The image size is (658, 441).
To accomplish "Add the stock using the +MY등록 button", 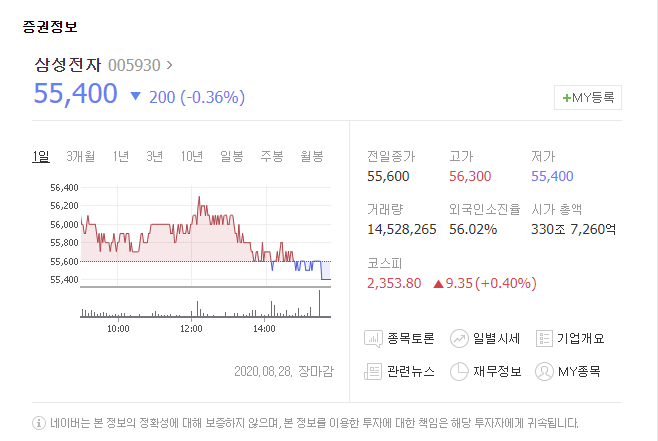I will pyautogui.click(x=588, y=97).
